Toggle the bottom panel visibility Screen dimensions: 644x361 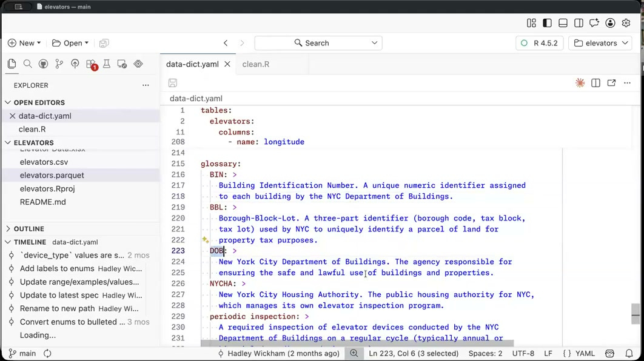[563, 23]
